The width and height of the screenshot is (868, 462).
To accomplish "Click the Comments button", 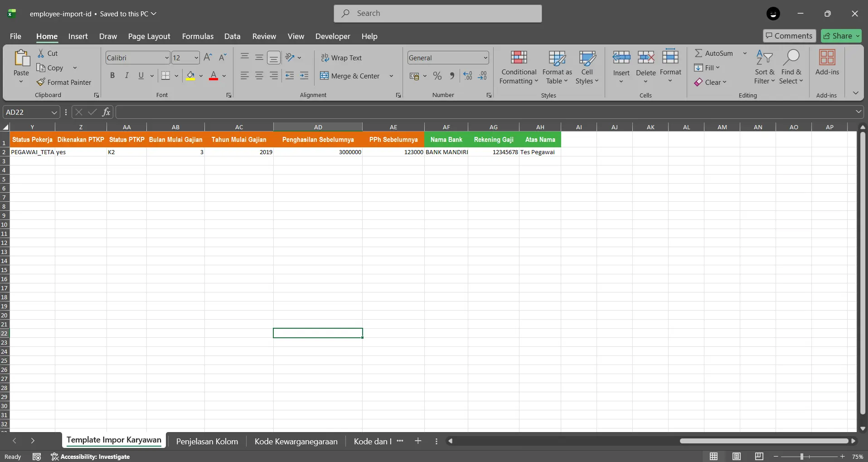I will (x=789, y=35).
